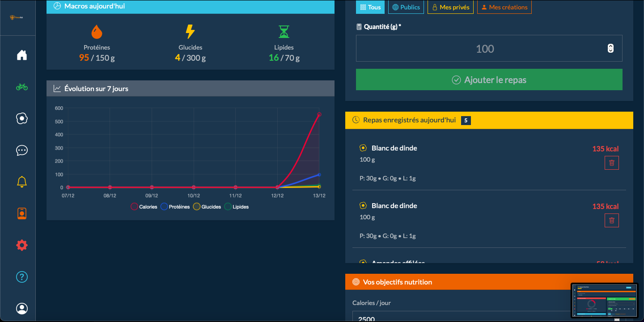The image size is (644, 322).
Task: Click the Ajouter le repas button
Action: pyautogui.click(x=489, y=80)
